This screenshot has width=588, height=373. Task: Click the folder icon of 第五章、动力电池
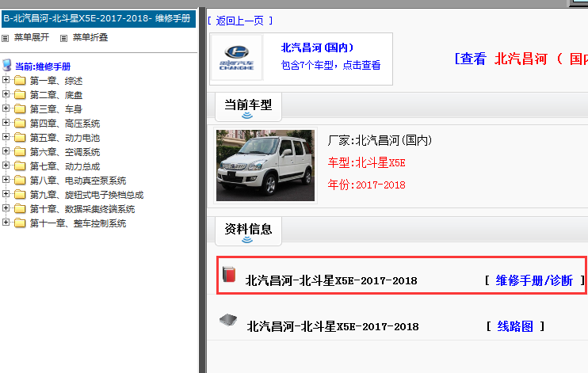20,138
